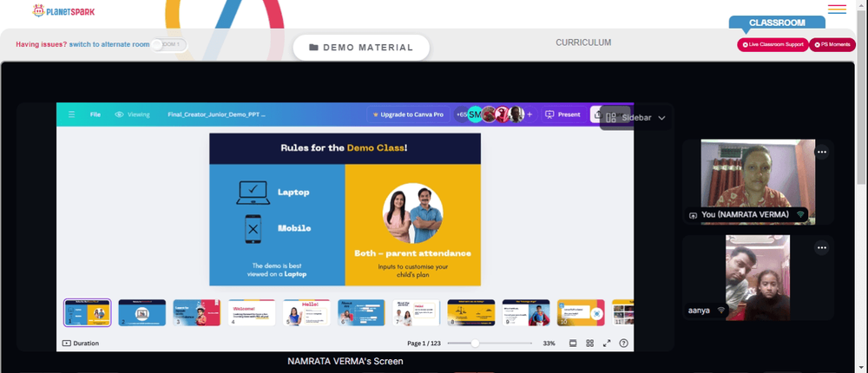This screenshot has width=868, height=373.
Task: Click the Live Classroom Support button
Action: pyautogui.click(x=773, y=45)
